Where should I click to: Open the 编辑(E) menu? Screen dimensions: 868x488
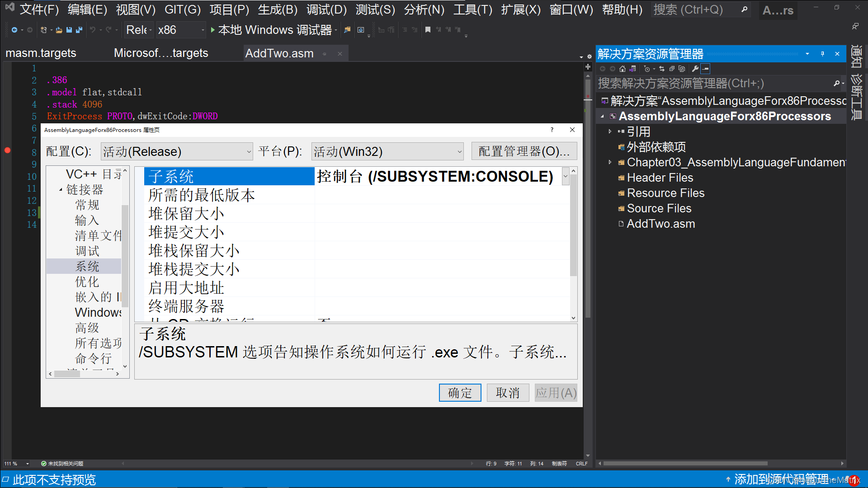tap(87, 9)
